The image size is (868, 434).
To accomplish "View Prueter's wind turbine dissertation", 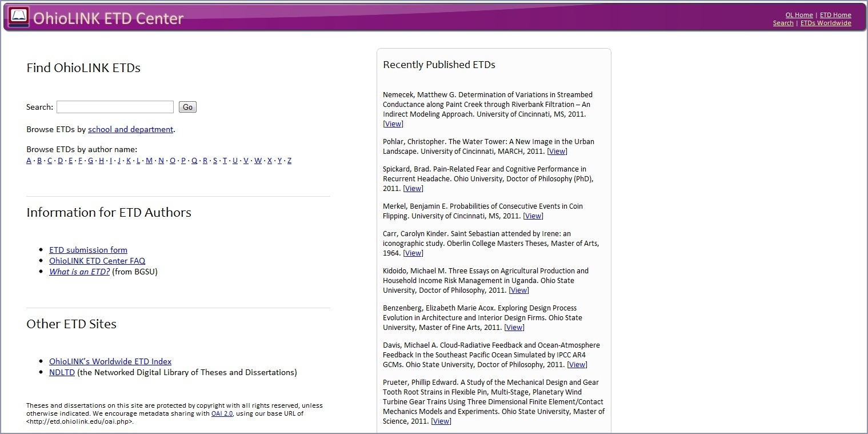I will (x=441, y=421).
